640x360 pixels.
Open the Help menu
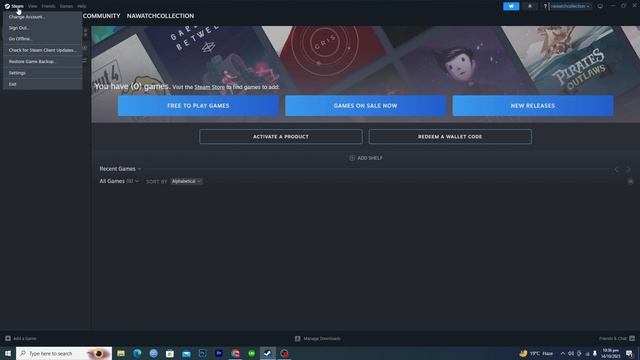[x=82, y=6]
